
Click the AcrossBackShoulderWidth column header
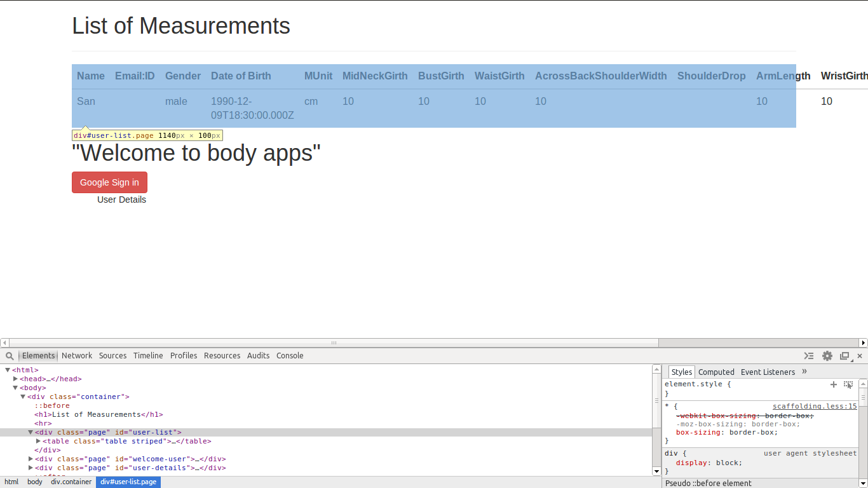(601, 76)
